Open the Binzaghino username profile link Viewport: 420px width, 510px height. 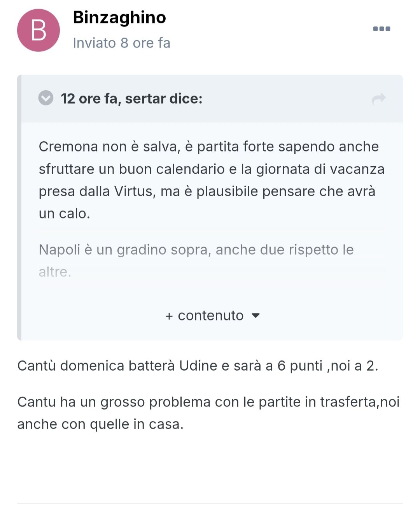[119, 18]
